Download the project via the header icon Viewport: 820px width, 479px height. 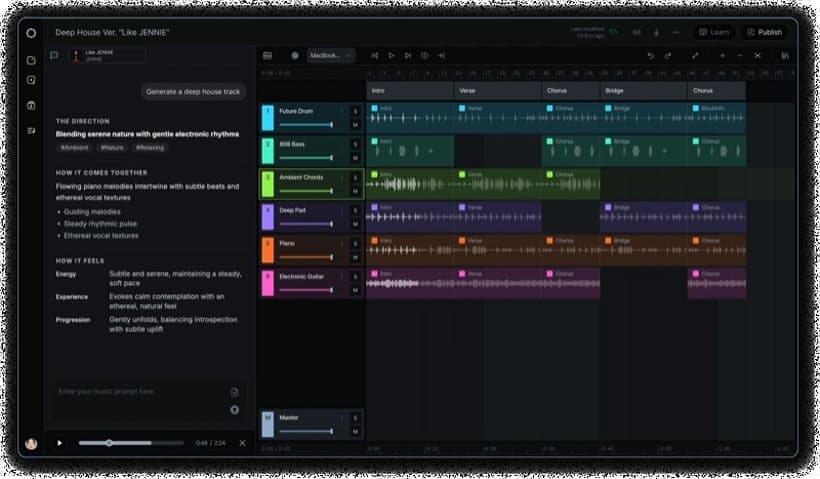tap(656, 32)
